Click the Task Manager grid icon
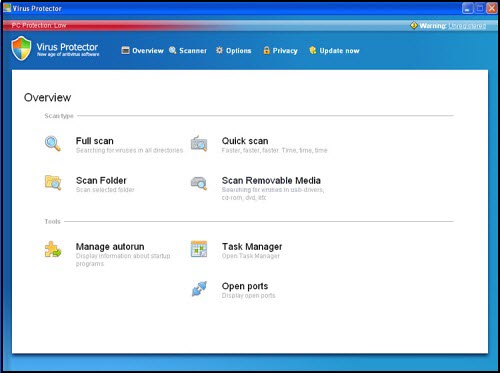Screen dimensions: 500x373 199,249
